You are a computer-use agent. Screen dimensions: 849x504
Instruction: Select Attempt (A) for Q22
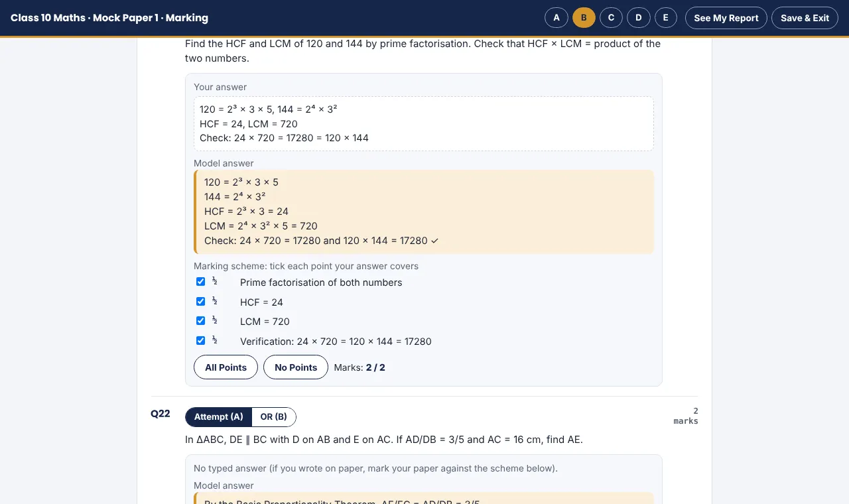pos(219,417)
